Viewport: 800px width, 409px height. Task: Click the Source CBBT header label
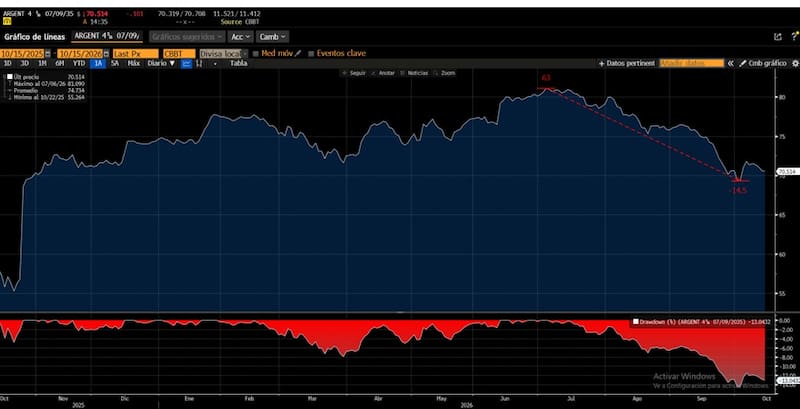(240, 22)
